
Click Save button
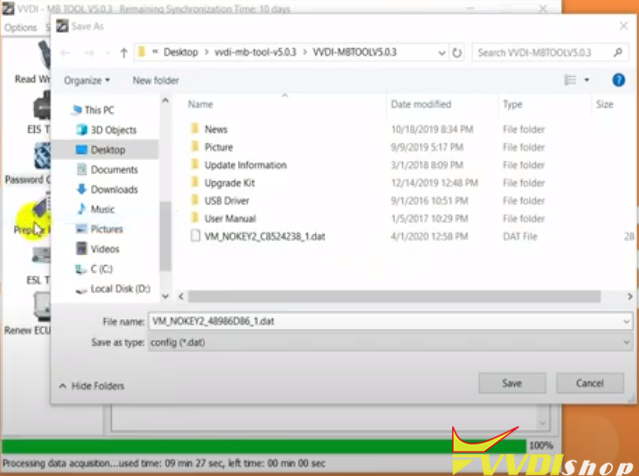tap(512, 383)
